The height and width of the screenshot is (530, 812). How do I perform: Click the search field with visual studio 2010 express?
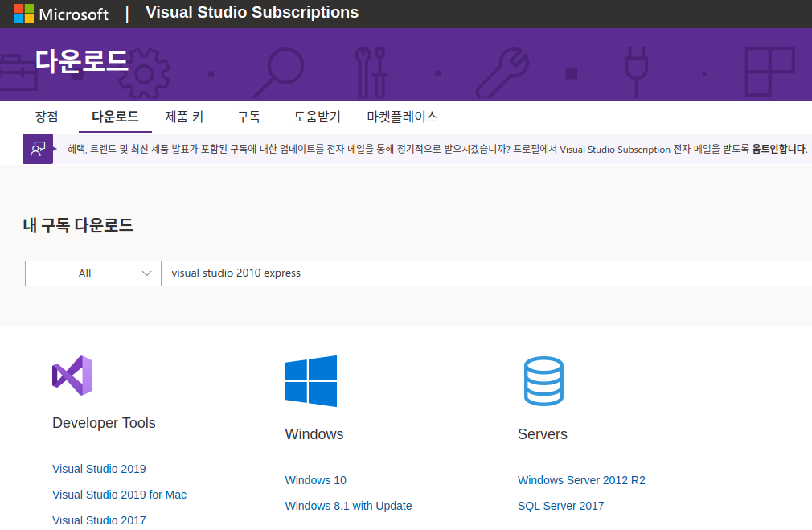click(486, 273)
